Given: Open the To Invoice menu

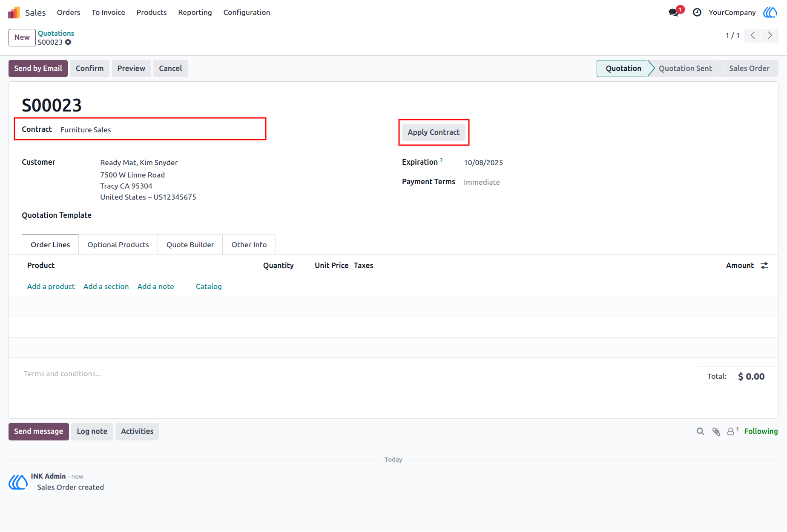Looking at the screenshot, I should pyautogui.click(x=108, y=12).
